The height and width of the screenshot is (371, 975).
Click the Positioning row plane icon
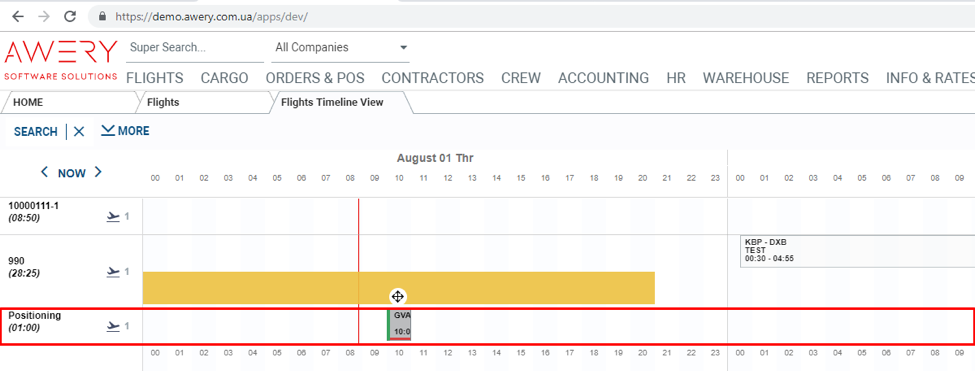pos(113,326)
